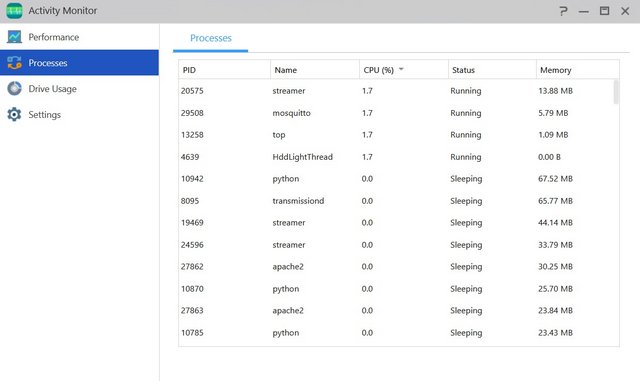640x381 pixels.
Task: Select the HddLightThread process name
Action: 302,157
